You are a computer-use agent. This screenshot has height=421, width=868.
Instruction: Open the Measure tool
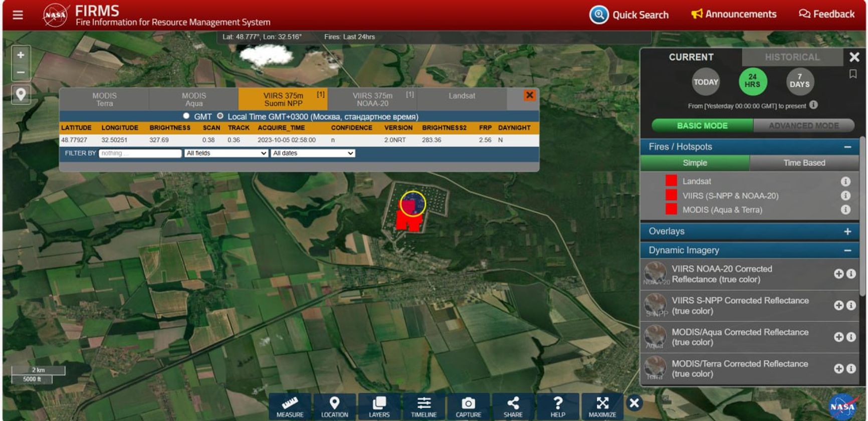point(290,406)
